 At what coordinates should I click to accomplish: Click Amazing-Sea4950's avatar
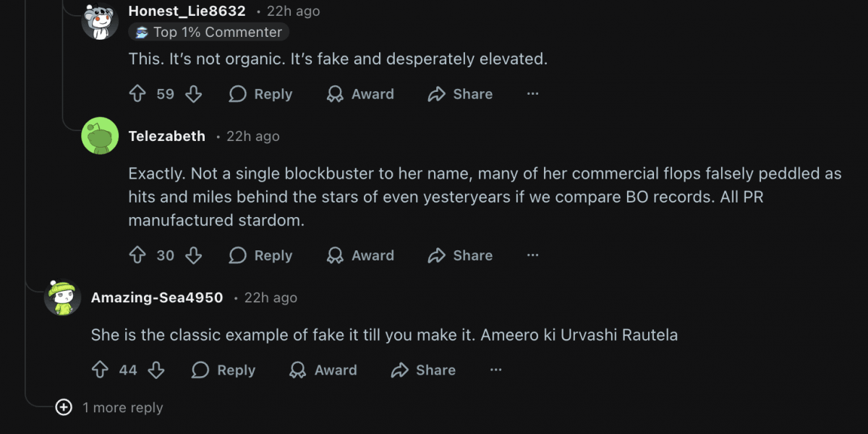point(63,297)
